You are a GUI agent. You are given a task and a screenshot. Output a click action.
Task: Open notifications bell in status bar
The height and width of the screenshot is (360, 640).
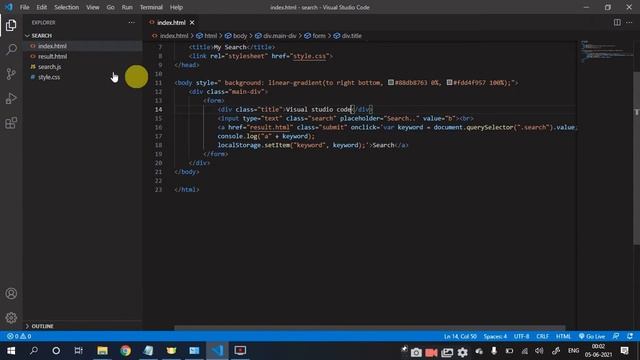(630, 336)
